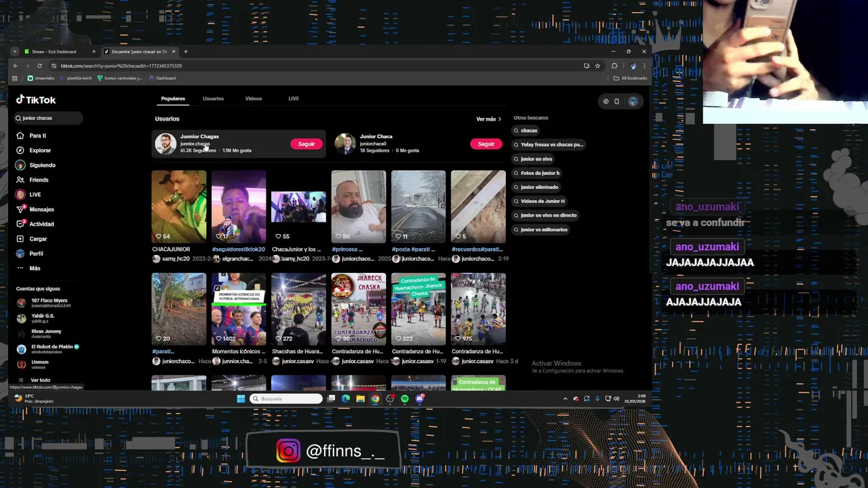The width and height of the screenshot is (868, 488).
Task: Open the streamlabs bookmark
Action: coord(41,78)
